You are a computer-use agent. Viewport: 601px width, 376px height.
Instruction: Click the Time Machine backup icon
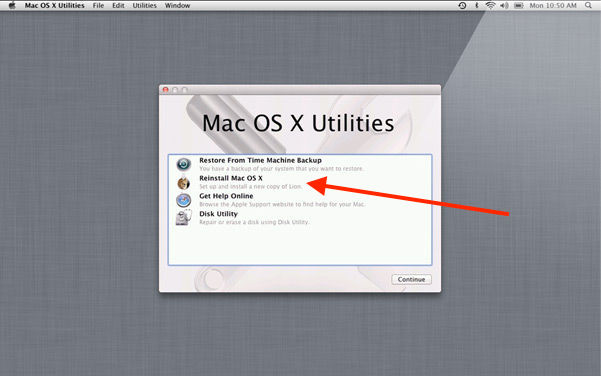click(184, 164)
